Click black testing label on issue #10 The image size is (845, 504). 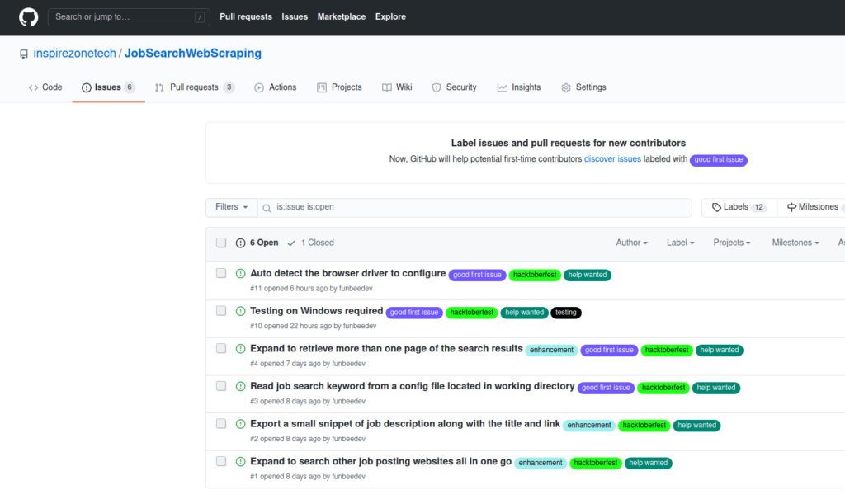(566, 313)
